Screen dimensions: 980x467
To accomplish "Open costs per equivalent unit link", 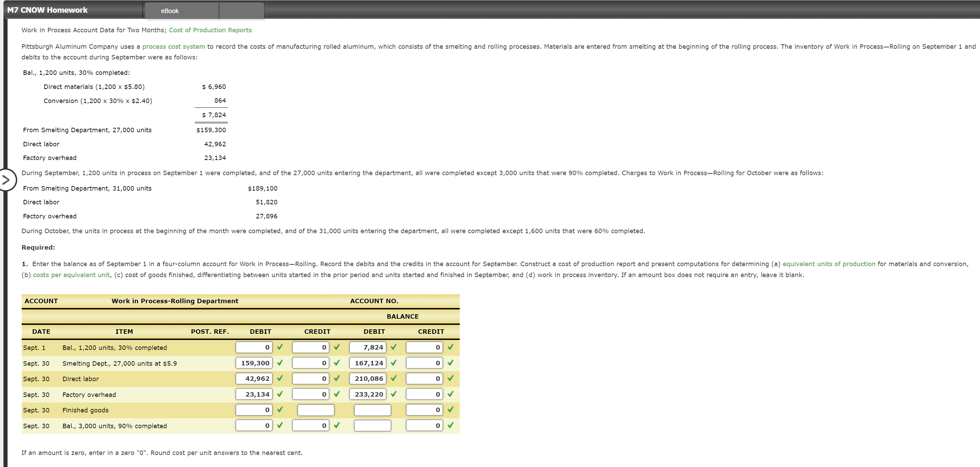I will pyautogui.click(x=71, y=275).
